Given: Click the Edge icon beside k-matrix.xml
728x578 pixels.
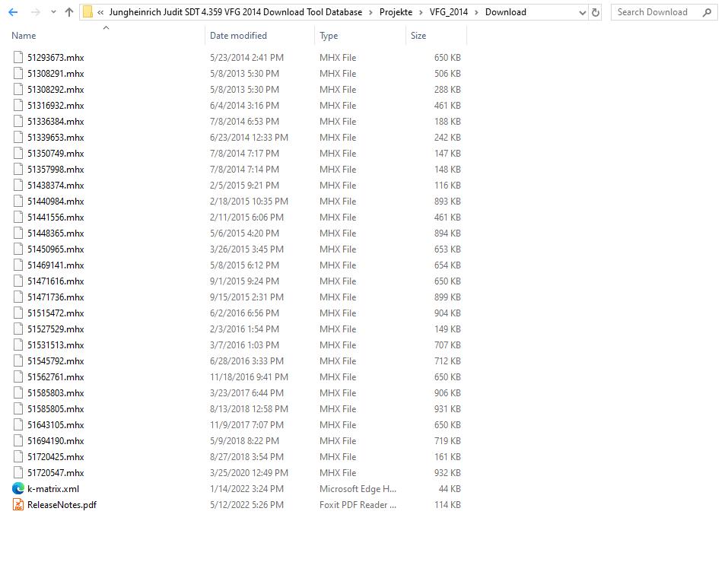Looking at the screenshot, I should pyautogui.click(x=17, y=488).
